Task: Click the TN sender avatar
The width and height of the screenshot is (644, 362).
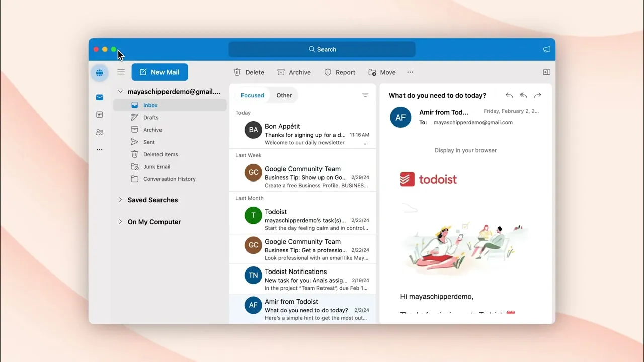Action: point(253,275)
